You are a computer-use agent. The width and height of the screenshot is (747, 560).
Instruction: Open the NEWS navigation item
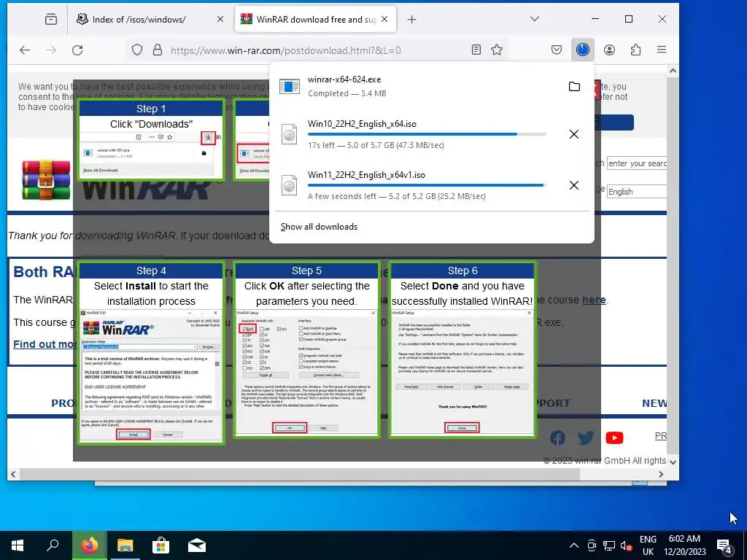(654, 403)
